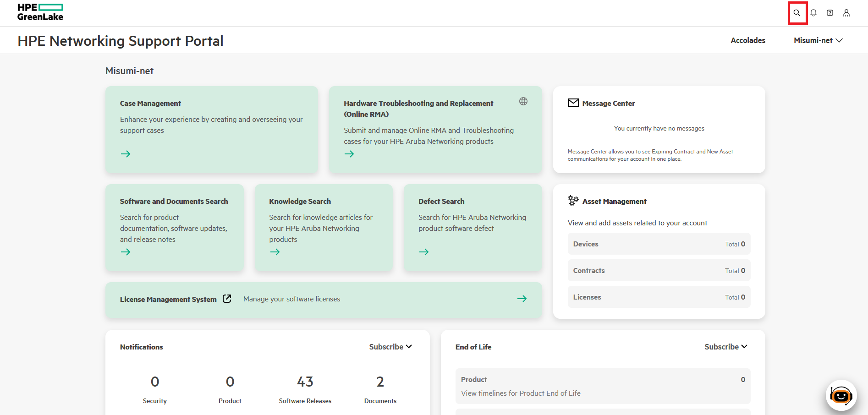Click 'View timelines for Product End of Life'
The image size is (868, 415).
[x=521, y=393]
